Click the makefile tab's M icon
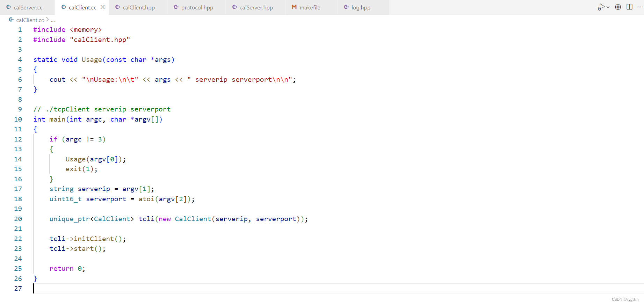Screen dimensions: 644x305 coord(294,7)
